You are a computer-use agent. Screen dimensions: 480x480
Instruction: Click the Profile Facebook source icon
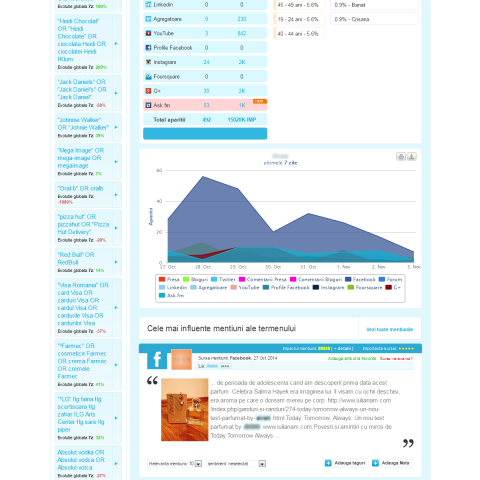point(148,48)
